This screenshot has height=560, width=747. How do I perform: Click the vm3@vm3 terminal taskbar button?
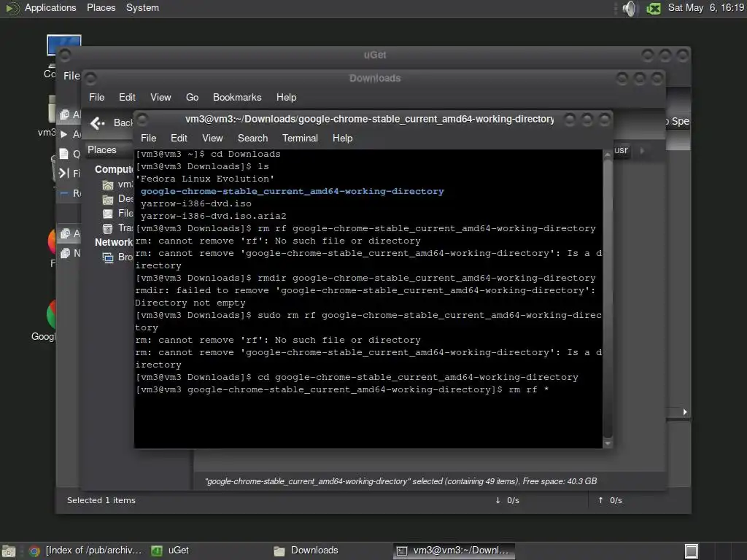[x=454, y=551]
